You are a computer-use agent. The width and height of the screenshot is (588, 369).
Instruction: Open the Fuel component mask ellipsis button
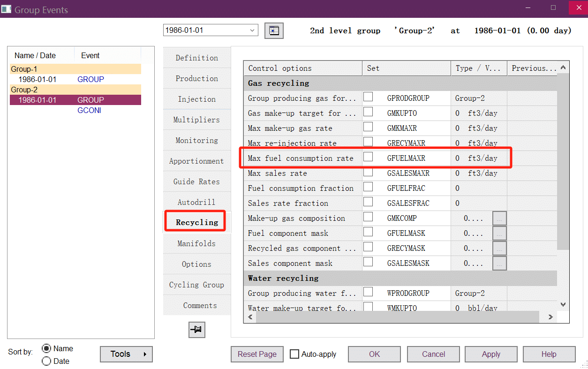click(499, 233)
